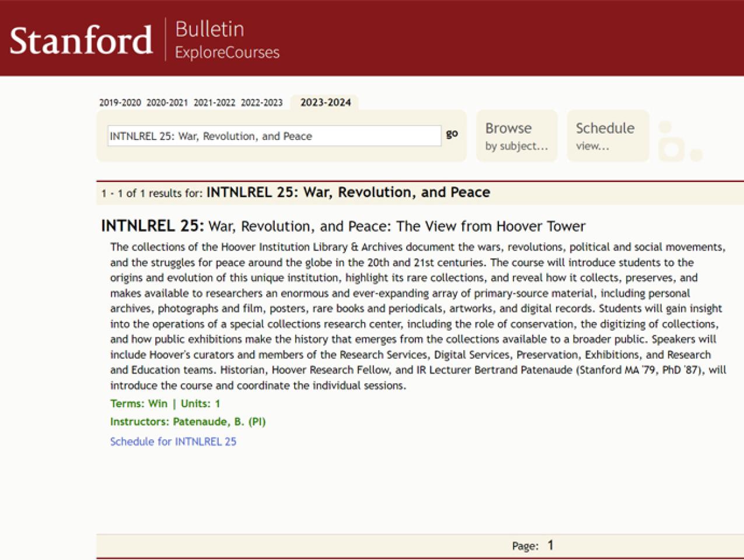Click the go search button
Viewport: 744px width, 560px height.
[x=452, y=134]
